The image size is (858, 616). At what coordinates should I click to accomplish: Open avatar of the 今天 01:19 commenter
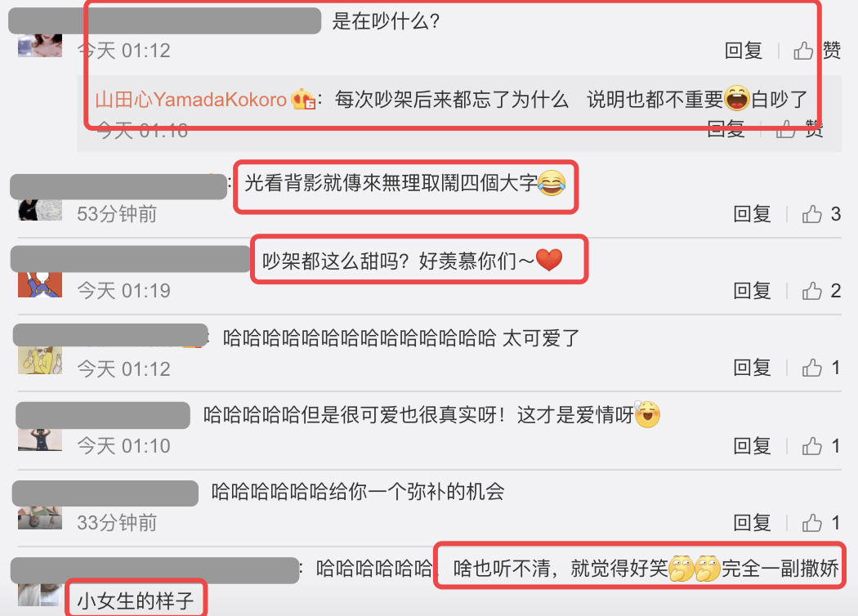40,284
